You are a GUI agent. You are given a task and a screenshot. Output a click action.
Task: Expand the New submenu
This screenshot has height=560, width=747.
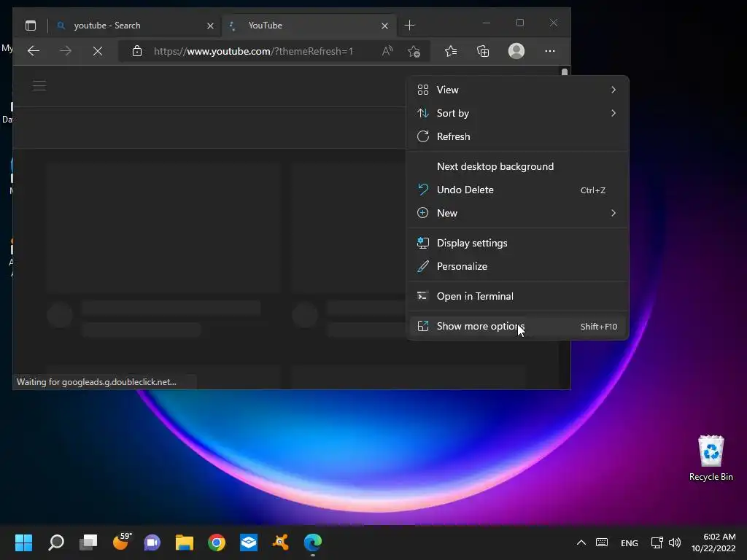(518, 213)
